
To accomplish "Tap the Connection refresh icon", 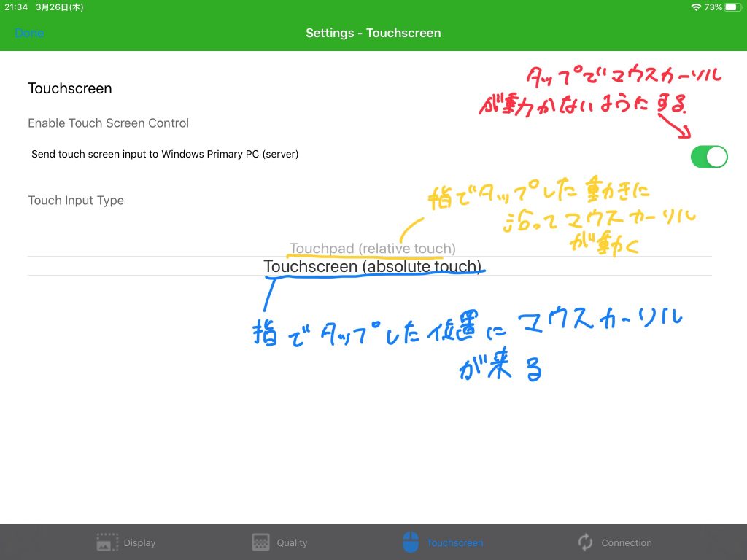I will [x=585, y=542].
